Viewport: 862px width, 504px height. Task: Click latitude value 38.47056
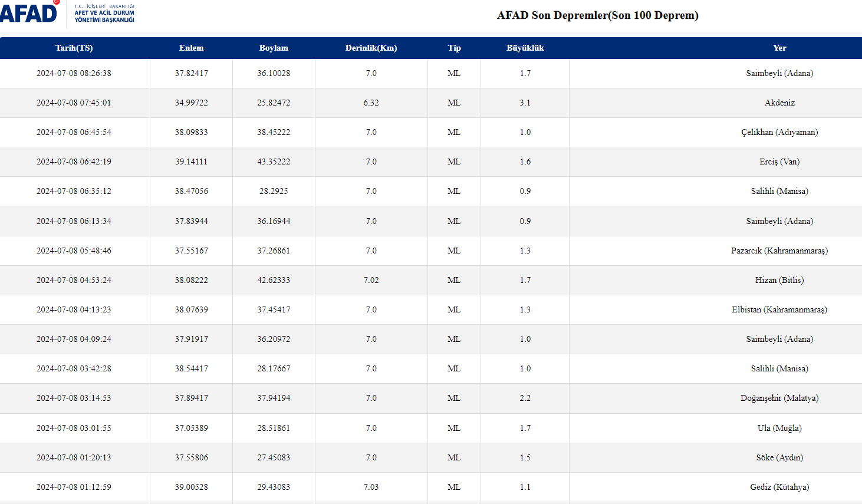[x=192, y=191]
